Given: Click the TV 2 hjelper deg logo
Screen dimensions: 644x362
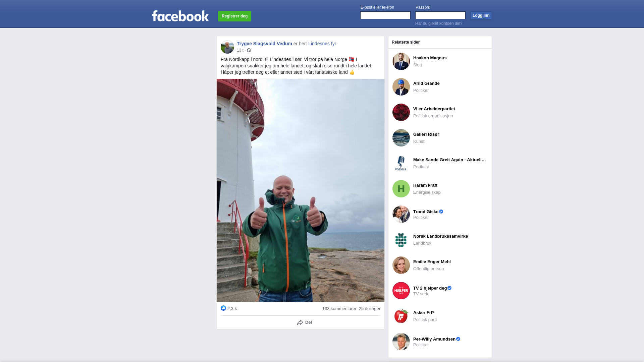Looking at the screenshot, I should pyautogui.click(x=401, y=291).
